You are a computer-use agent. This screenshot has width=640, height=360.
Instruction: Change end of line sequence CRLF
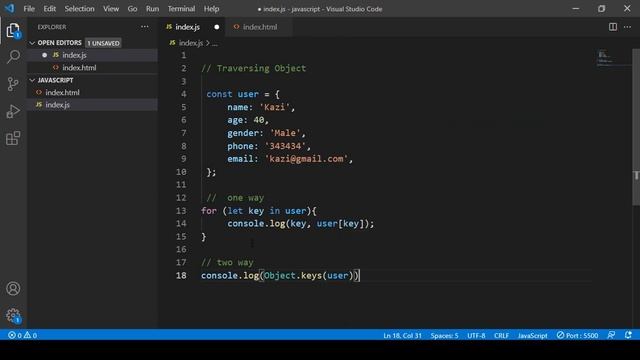501,335
